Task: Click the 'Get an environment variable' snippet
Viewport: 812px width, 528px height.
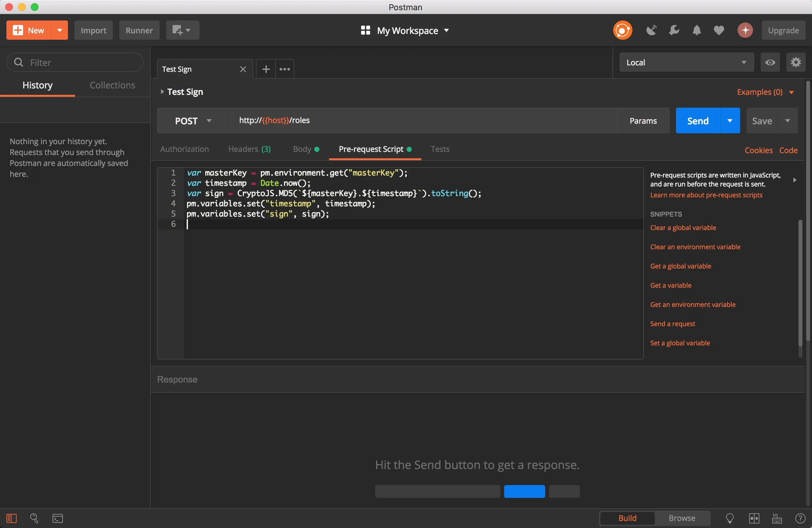Action: coord(693,304)
